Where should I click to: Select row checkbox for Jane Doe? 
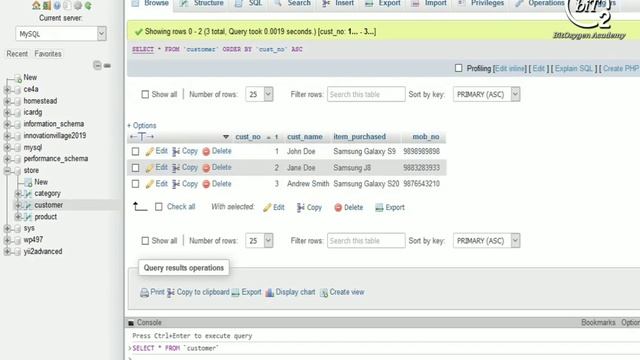(x=136, y=168)
